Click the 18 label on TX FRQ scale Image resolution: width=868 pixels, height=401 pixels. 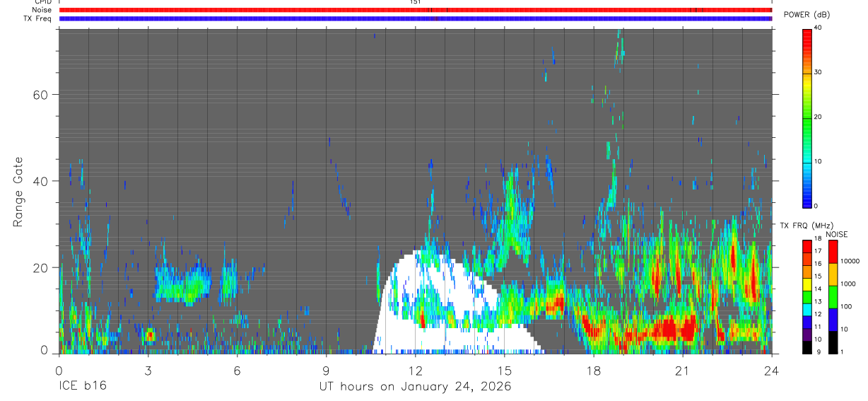click(818, 239)
